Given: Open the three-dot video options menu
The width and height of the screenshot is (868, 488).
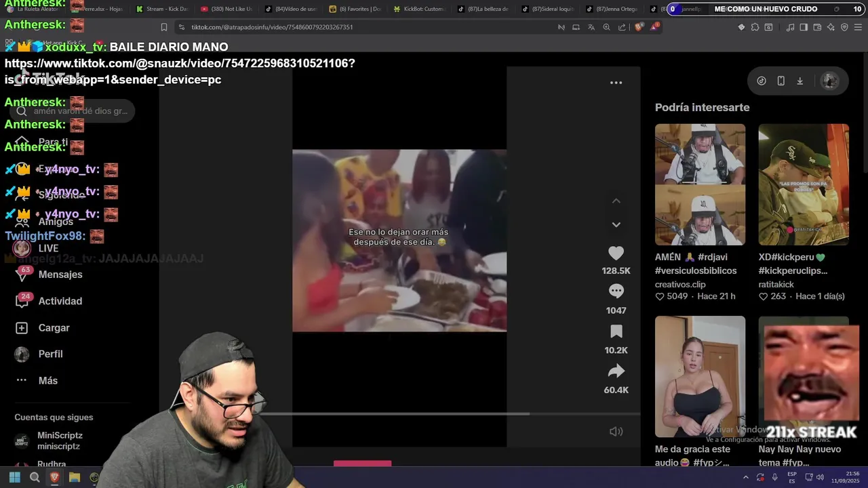Looking at the screenshot, I should tap(616, 83).
